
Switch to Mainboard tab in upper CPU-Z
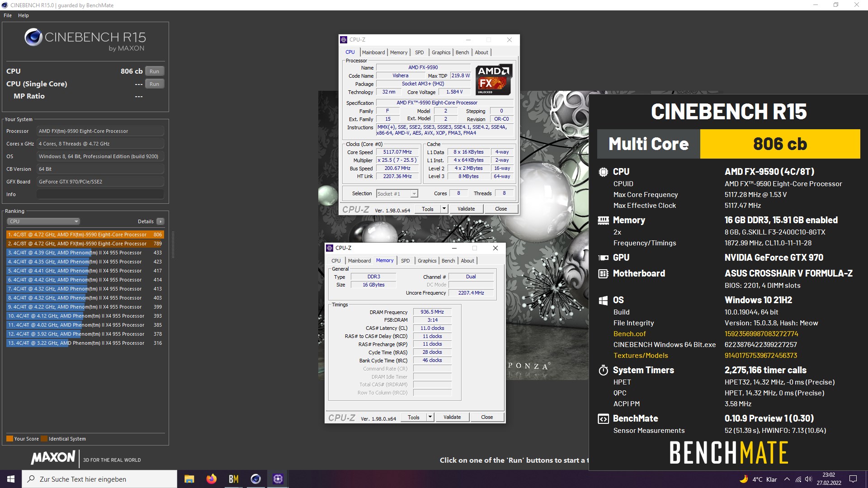tap(373, 52)
